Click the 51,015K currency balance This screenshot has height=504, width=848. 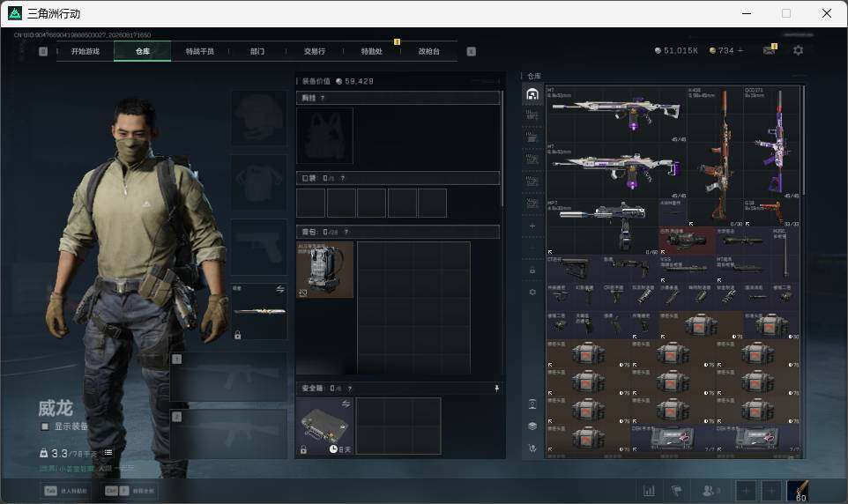676,50
